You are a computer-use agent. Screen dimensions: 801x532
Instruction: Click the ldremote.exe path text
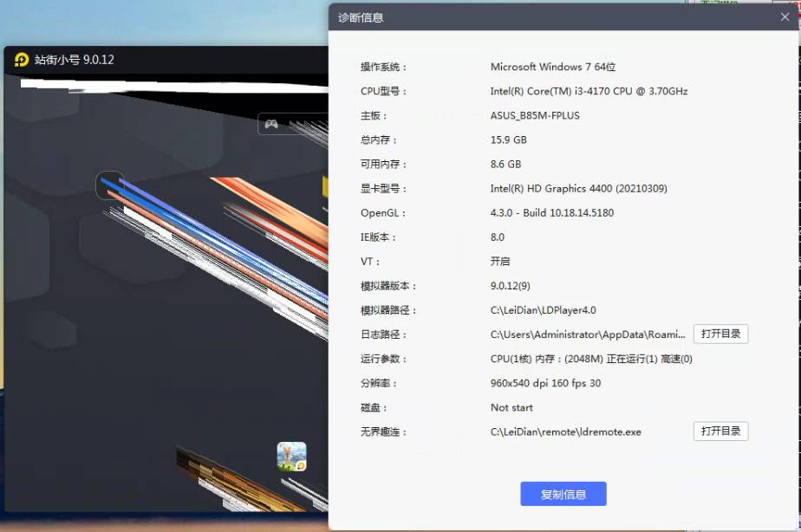point(565,431)
